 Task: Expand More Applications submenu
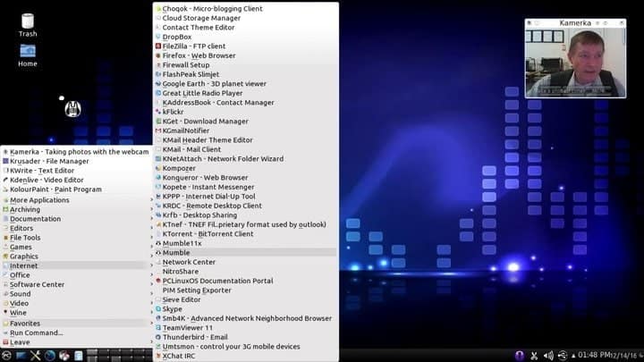[x=76, y=200]
